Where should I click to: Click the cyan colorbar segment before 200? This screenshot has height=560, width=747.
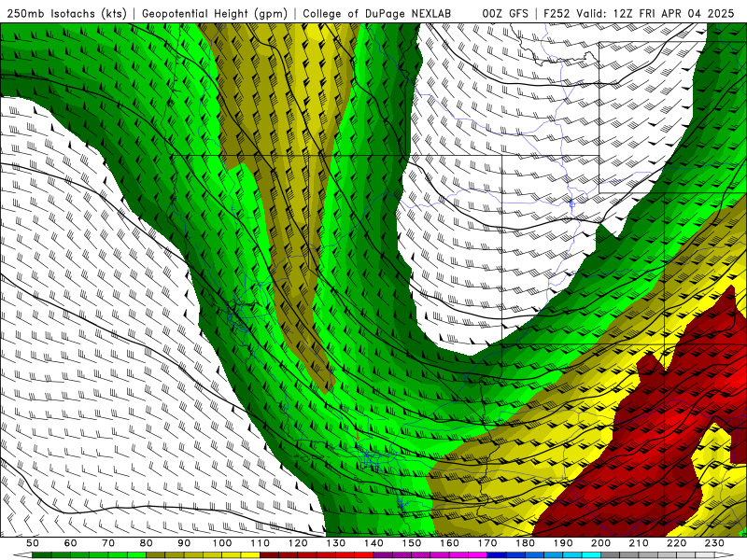(591, 555)
